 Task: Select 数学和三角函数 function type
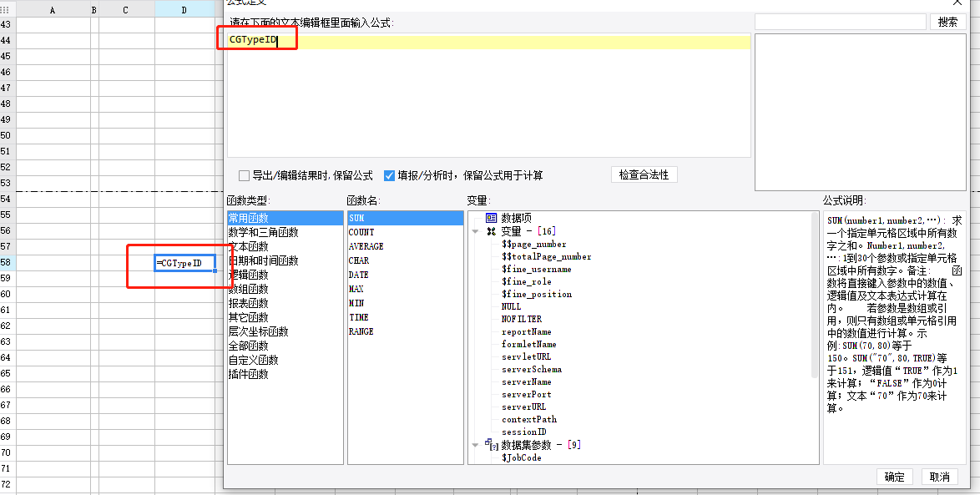tap(285, 233)
